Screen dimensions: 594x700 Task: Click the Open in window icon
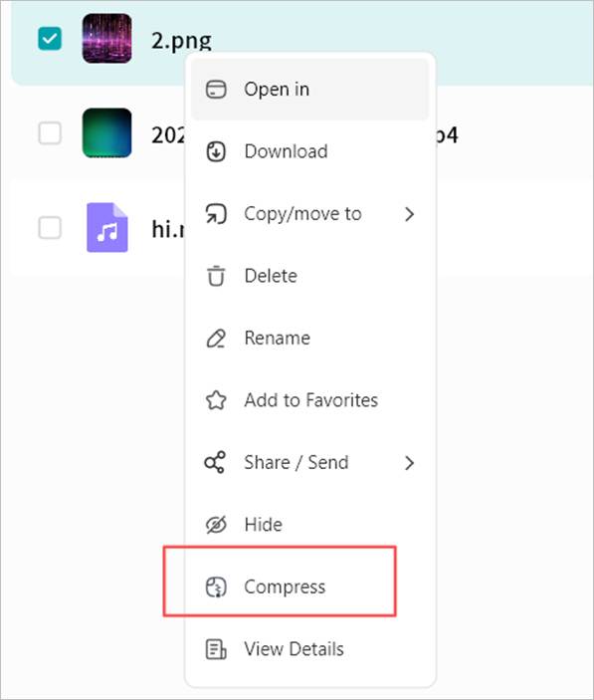216,90
